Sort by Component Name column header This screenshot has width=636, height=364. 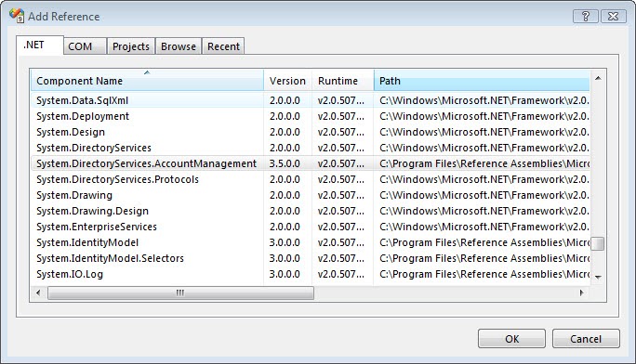[147, 81]
